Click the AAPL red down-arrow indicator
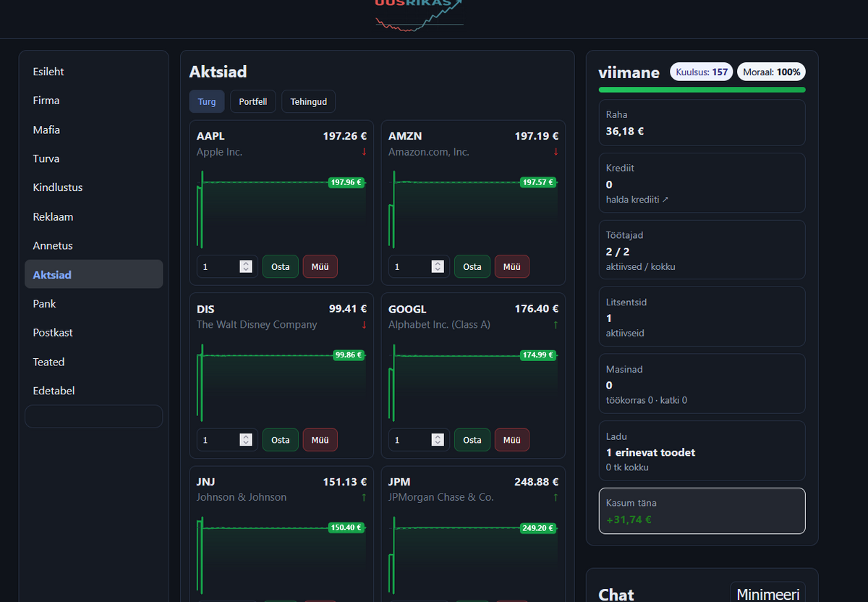Viewport: 868px width, 602px height. [364, 152]
